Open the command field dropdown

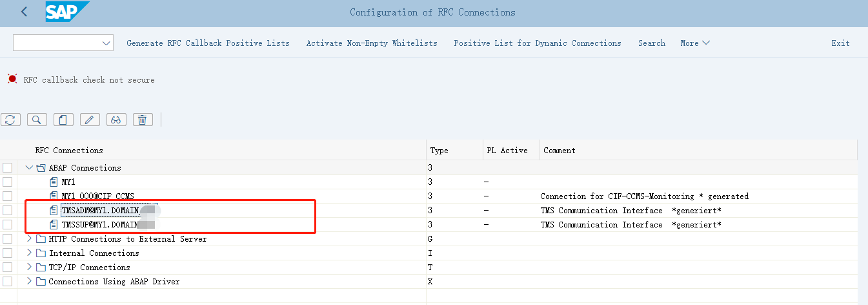[x=106, y=43]
